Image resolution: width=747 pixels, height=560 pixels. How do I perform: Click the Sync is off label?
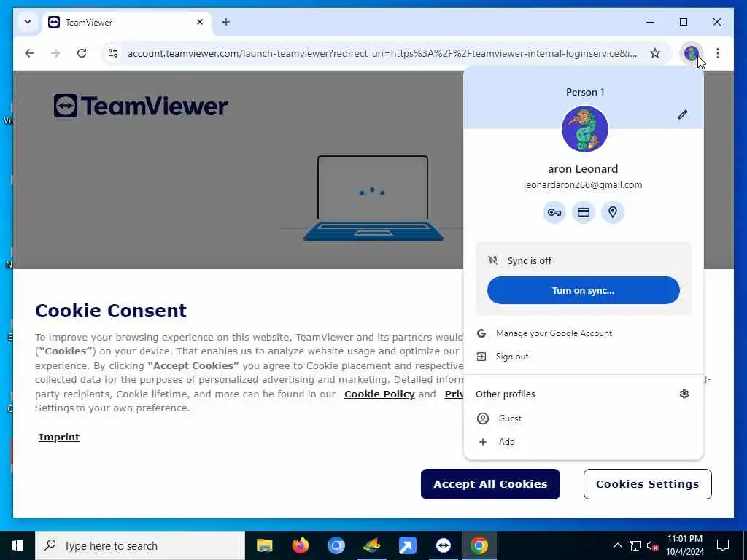click(x=530, y=260)
